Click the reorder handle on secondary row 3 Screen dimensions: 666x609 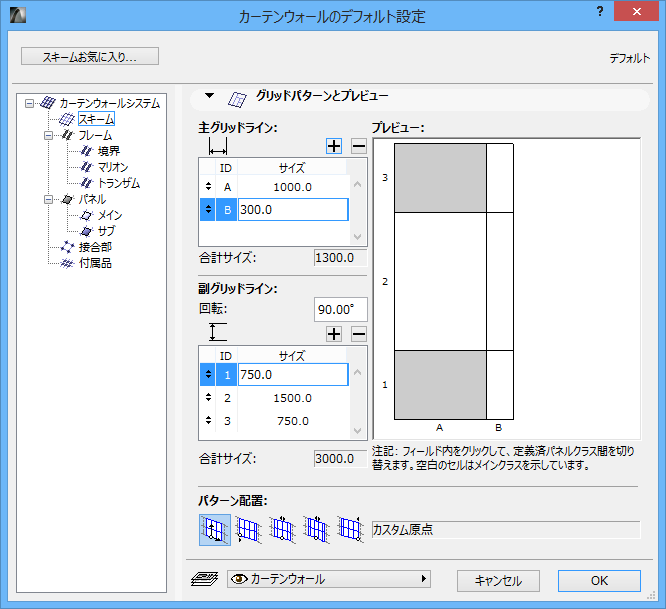click(208, 420)
